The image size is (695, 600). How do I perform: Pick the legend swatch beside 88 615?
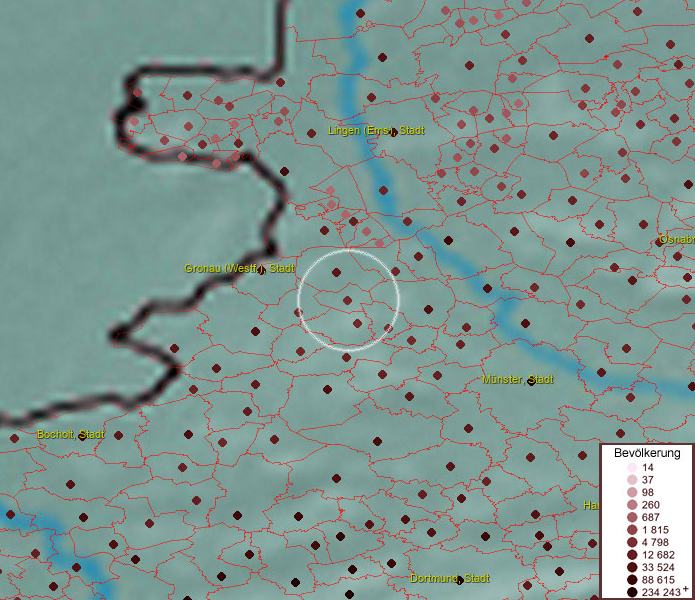[x=632, y=580]
